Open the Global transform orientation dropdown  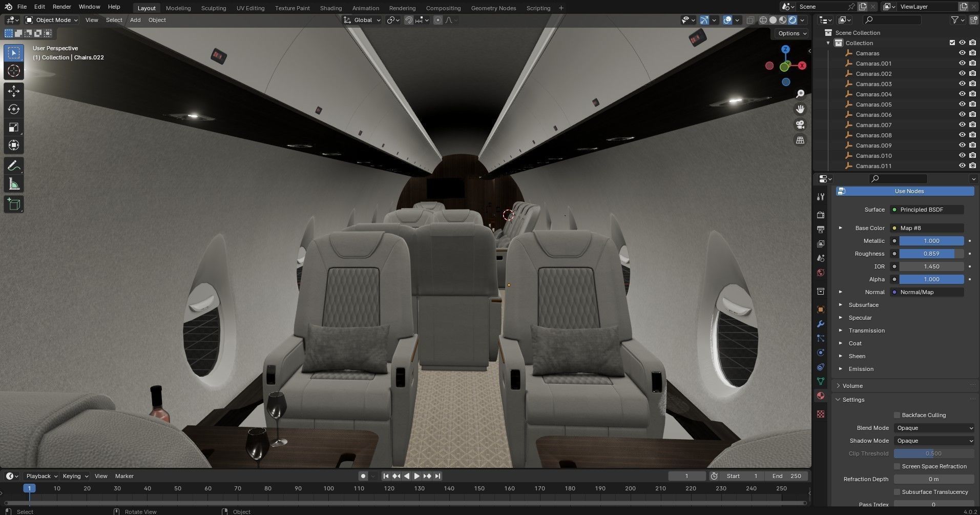(x=362, y=20)
